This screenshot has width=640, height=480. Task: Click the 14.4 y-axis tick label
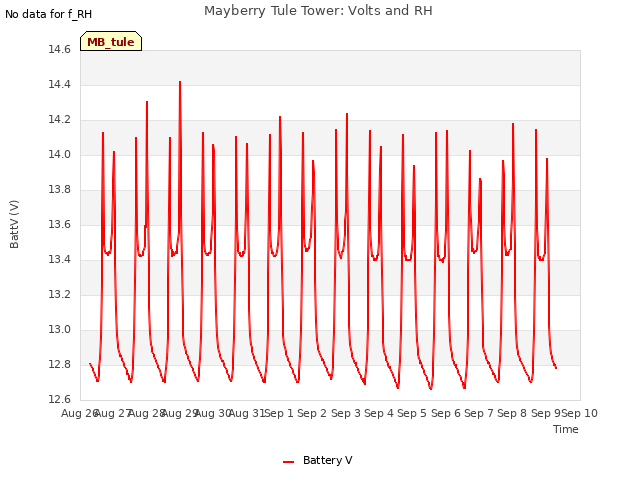60,84
